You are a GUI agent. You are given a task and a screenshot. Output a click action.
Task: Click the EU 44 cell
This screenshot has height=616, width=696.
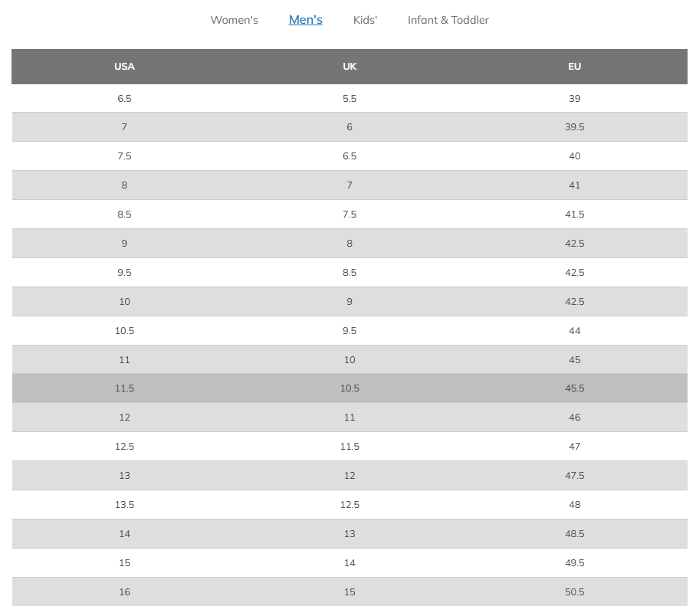point(575,331)
